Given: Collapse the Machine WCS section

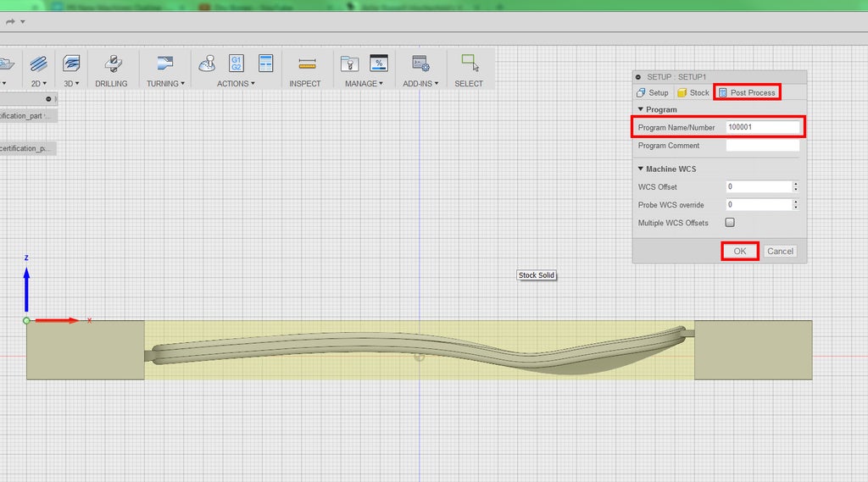Looking at the screenshot, I should point(641,169).
